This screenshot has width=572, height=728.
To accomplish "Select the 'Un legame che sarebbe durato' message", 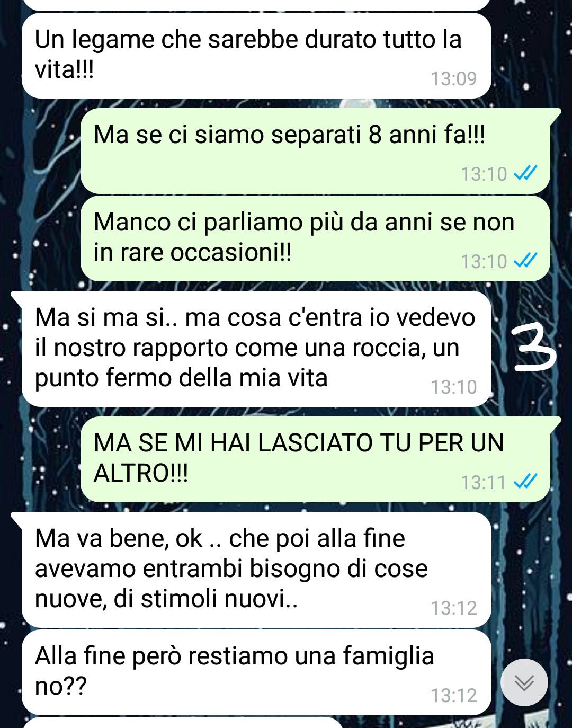I will [257, 56].
